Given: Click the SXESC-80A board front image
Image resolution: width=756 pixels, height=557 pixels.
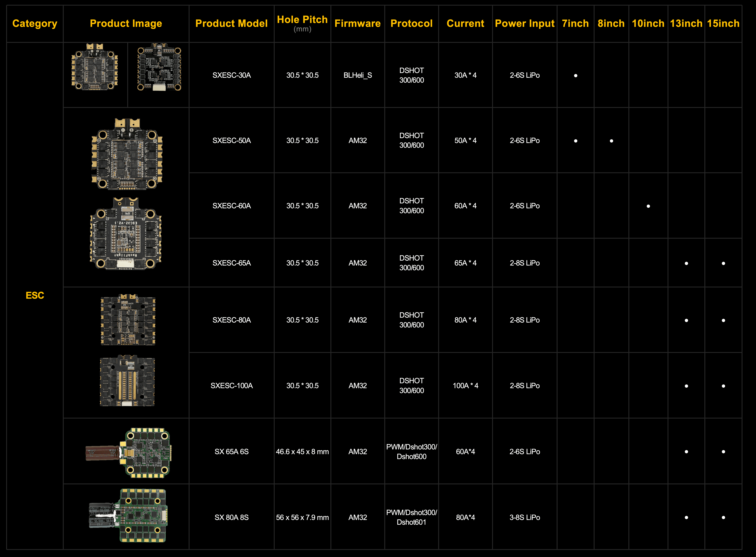Looking at the screenshot, I should click(128, 320).
